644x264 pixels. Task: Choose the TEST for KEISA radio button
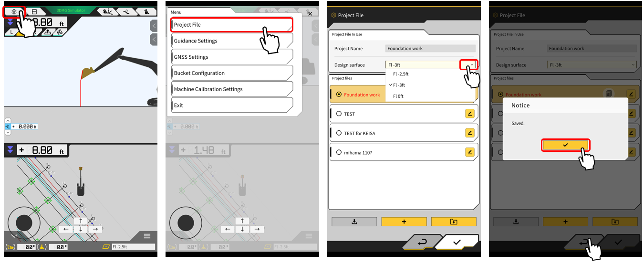click(x=339, y=133)
